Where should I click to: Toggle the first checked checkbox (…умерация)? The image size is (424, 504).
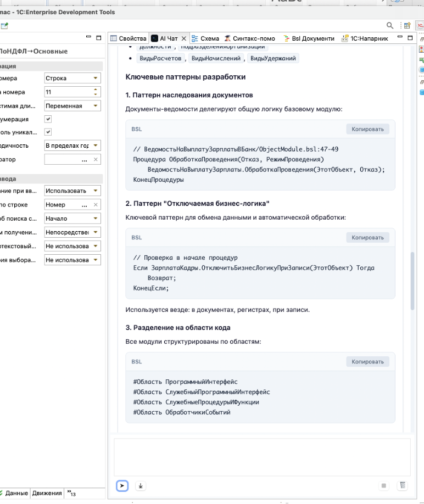[x=48, y=119]
